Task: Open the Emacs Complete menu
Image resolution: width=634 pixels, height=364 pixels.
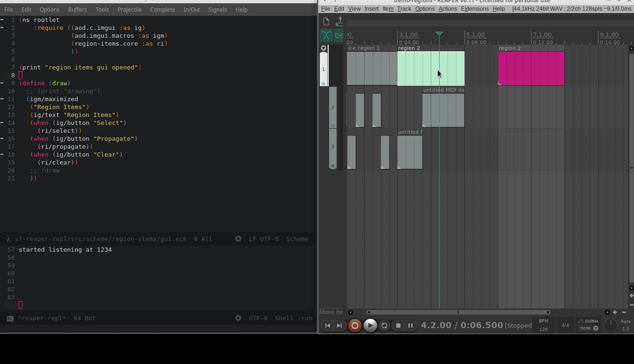Action: (163, 9)
